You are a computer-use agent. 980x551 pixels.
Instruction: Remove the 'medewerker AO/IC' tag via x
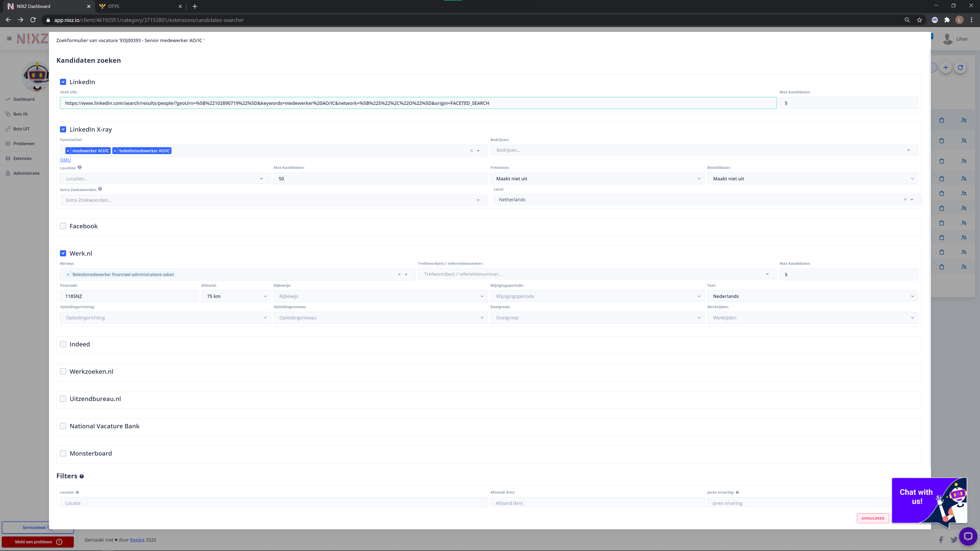click(68, 151)
